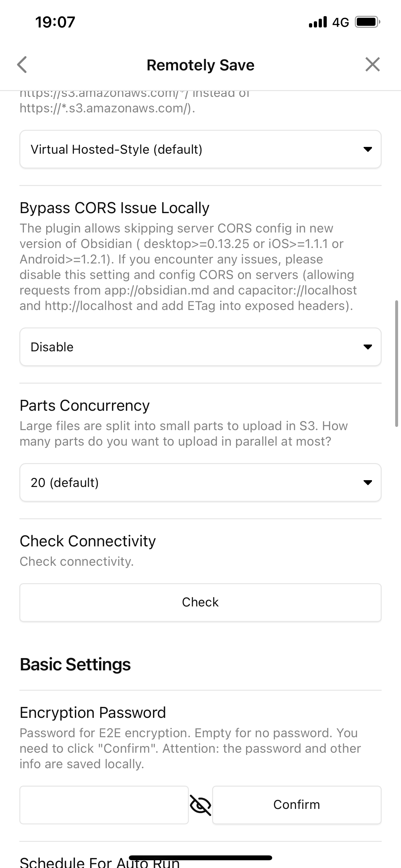The height and width of the screenshot is (868, 401).
Task: Open the Bypass CORS Issue Locally dropdown
Action: tap(200, 346)
